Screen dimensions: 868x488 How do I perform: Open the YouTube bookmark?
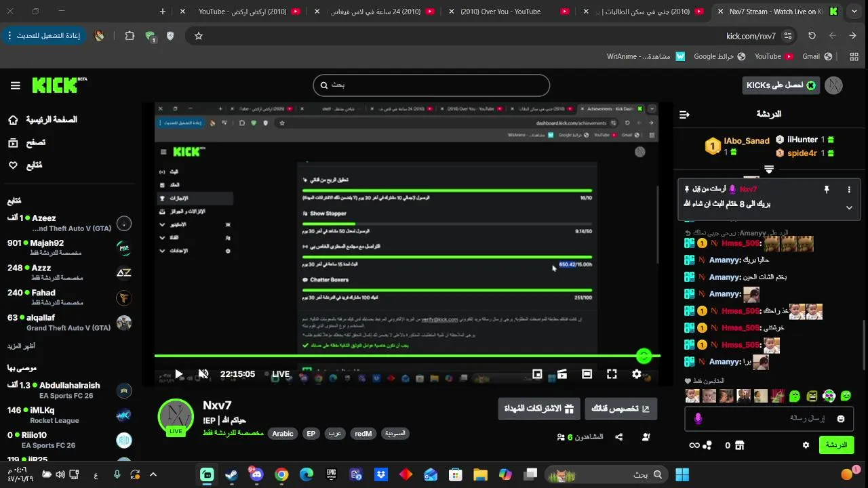click(x=774, y=57)
